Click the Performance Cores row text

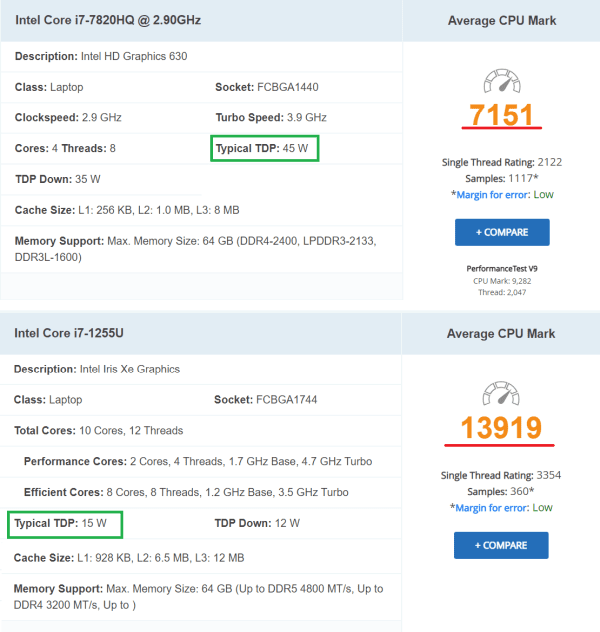click(x=198, y=461)
